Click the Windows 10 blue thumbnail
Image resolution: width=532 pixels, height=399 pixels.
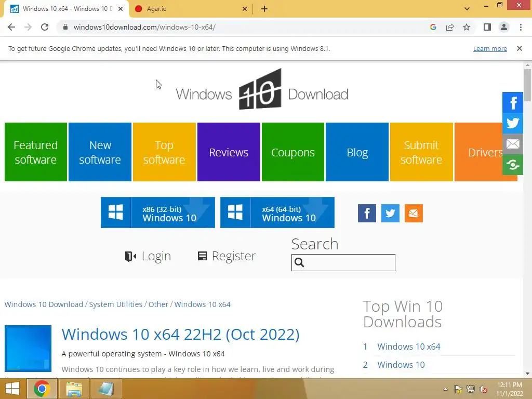(x=28, y=349)
